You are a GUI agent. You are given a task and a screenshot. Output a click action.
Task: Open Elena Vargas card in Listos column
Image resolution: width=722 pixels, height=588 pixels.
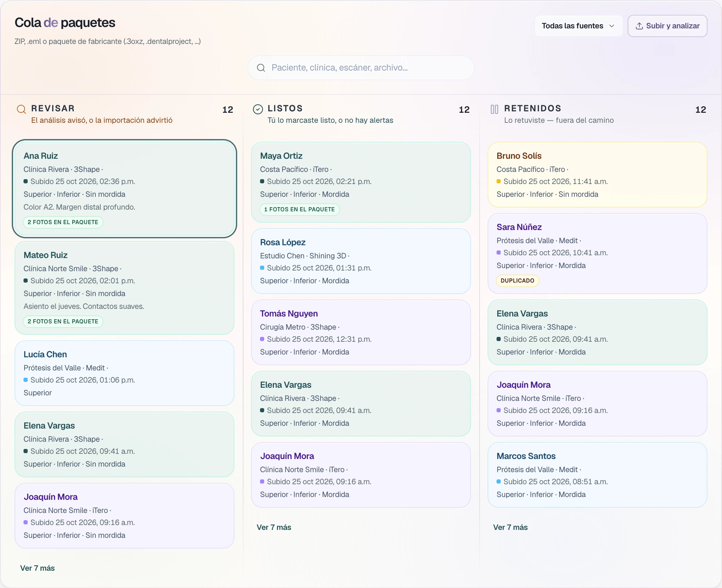click(361, 404)
